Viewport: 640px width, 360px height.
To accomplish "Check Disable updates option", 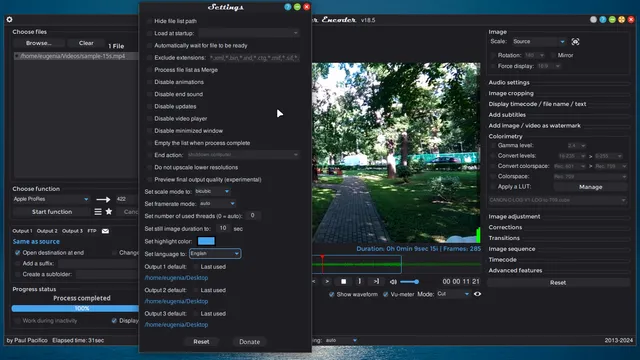I will click(x=149, y=107).
